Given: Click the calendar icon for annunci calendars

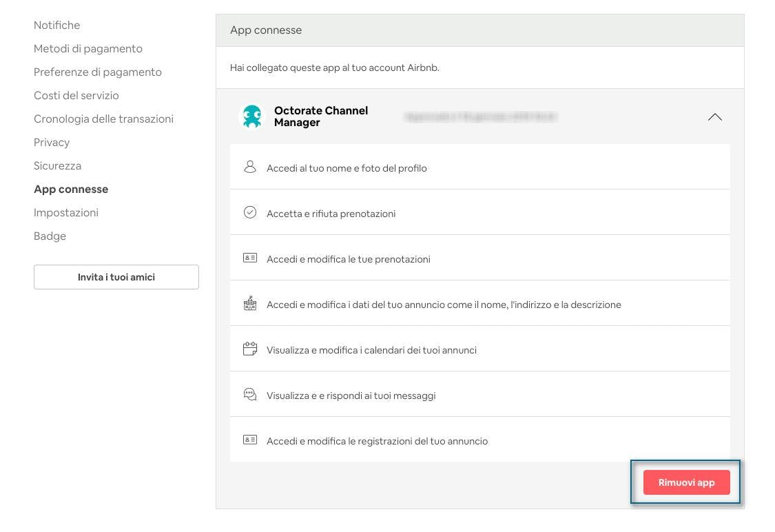Looking at the screenshot, I should coord(250,349).
